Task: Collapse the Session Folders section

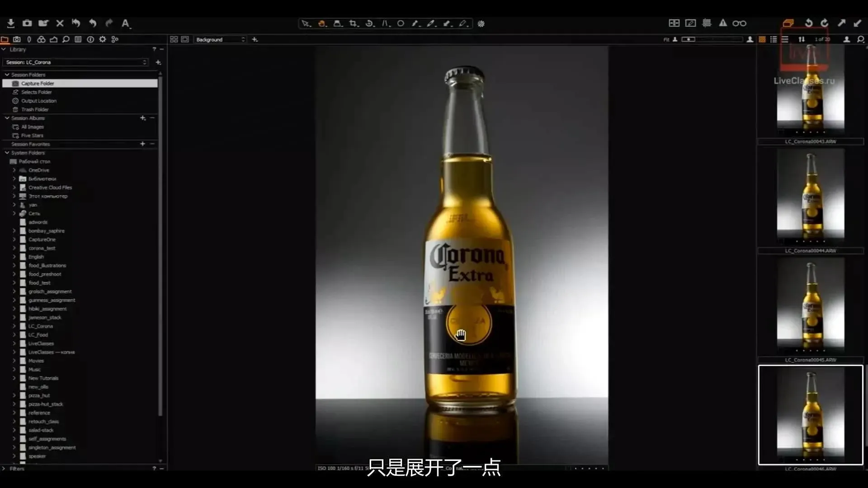Action: 7,75
